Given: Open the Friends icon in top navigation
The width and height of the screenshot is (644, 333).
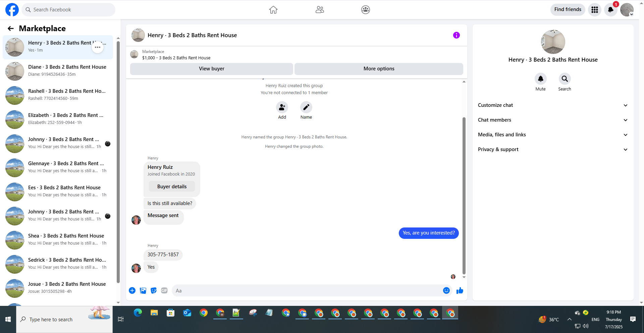Looking at the screenshot, I should (x=320, y=10).
